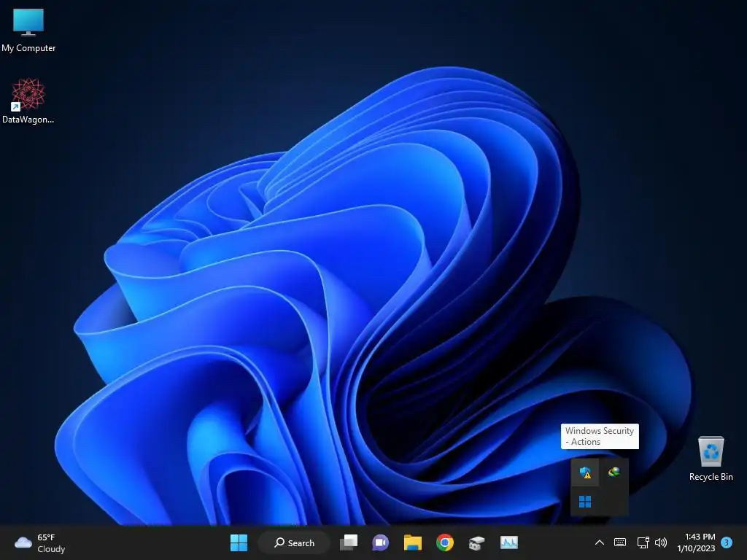This screenshot has width=747, height=560.
Task: Open the clock showing 1:43 PM
Action: point(697,542)
